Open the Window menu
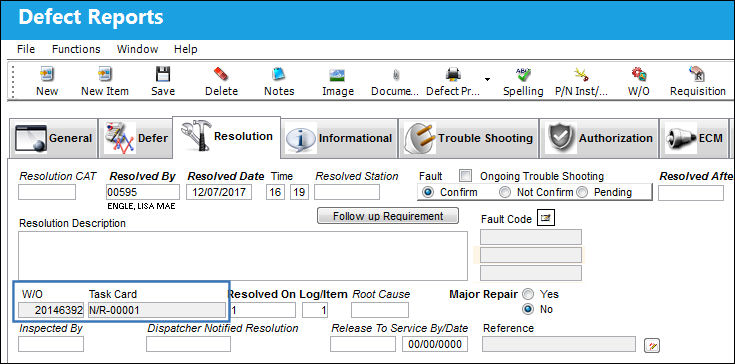This screenshot has width=735, height=364. tap(137, 49)
